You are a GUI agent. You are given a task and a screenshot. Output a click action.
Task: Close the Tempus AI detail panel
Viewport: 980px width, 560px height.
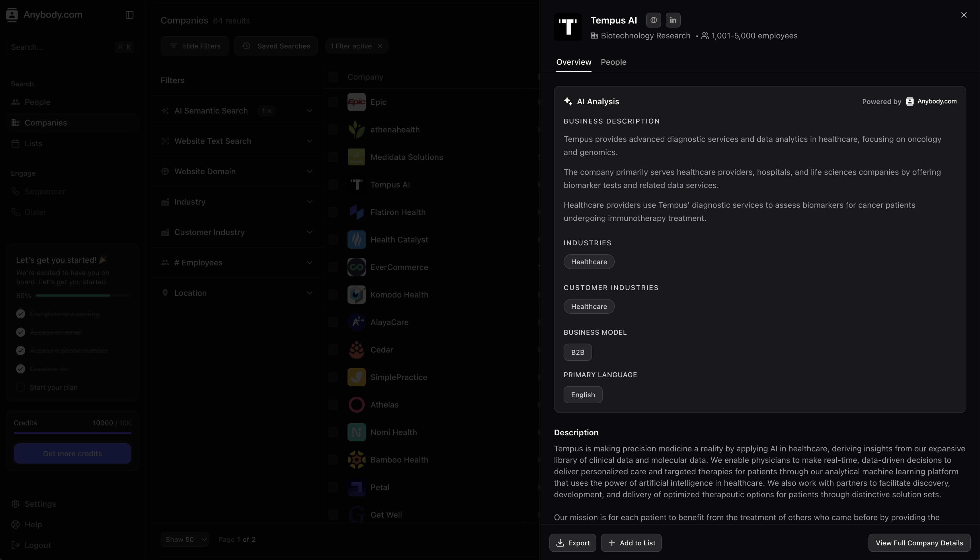pos(964,15)
